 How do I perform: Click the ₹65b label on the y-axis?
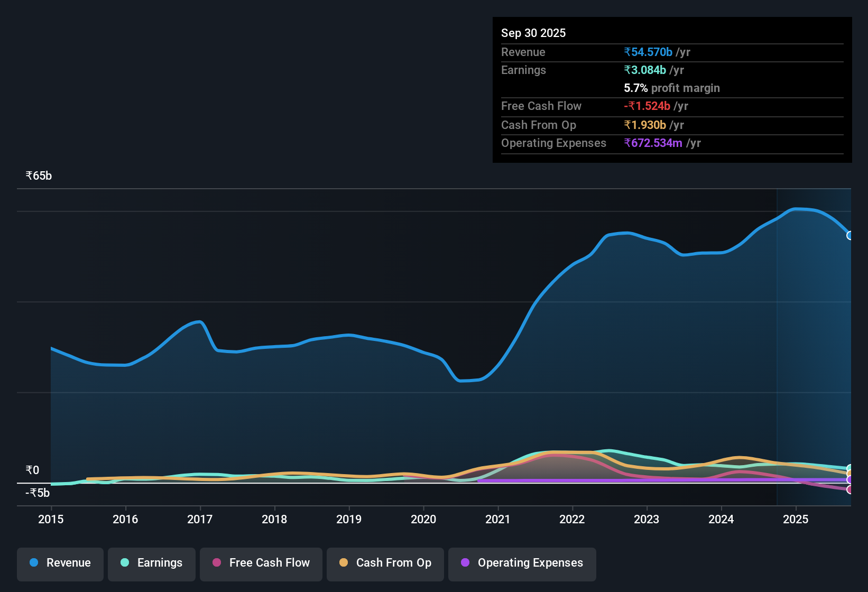(x=38, y=175)
